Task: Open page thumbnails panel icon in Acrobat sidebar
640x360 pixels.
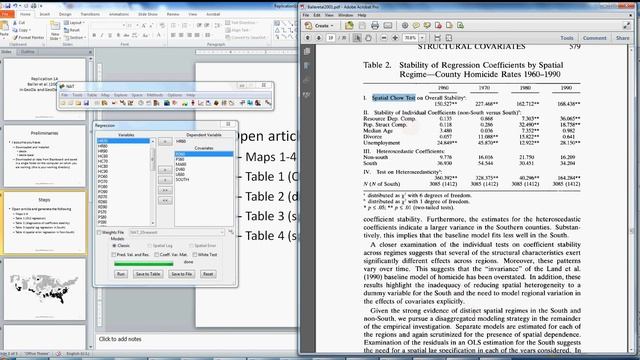Action: click(x=307, y=52)
